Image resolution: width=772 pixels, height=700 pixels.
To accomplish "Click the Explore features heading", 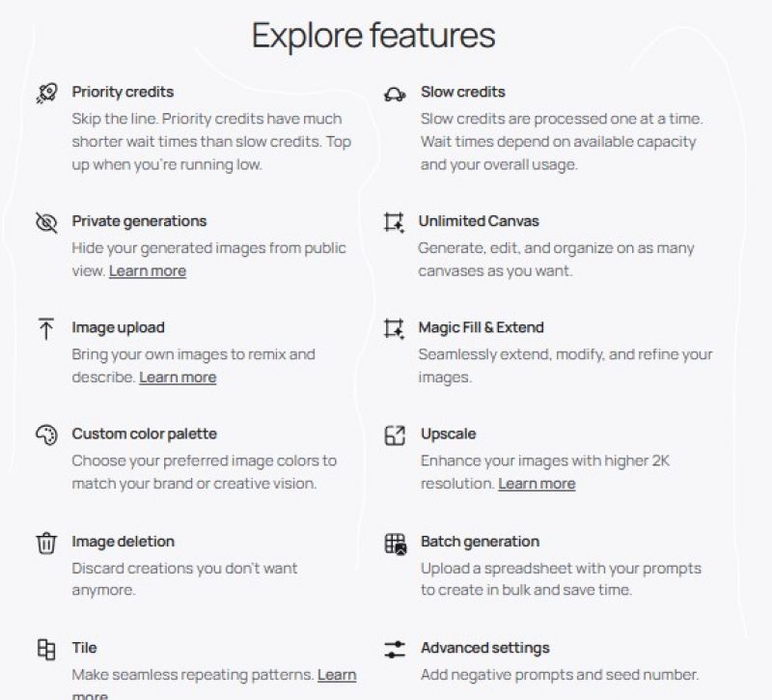I will (373, 36).
